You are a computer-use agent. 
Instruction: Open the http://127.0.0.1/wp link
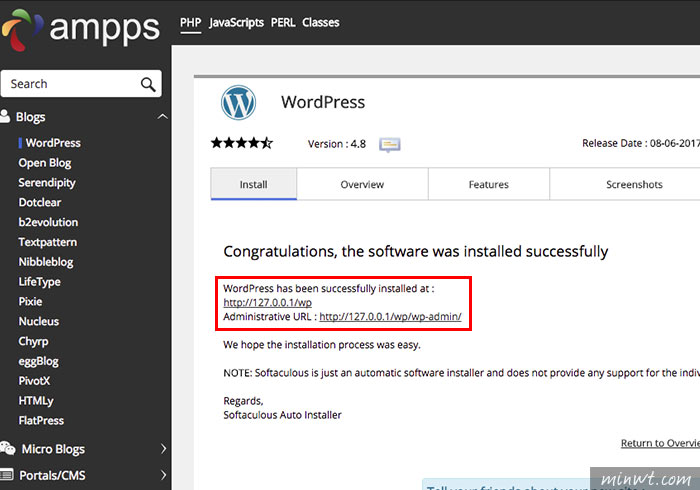point(267,303)
